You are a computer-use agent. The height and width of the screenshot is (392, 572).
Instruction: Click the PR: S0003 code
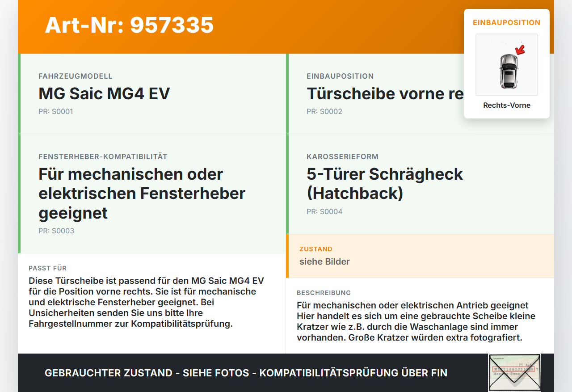click(x=56, y=231)
